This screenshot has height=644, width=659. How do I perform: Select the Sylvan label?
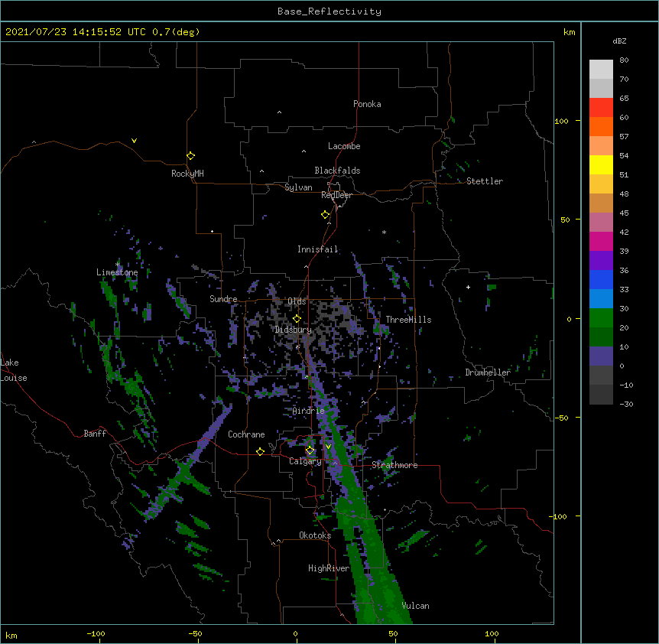coord(298,187)
